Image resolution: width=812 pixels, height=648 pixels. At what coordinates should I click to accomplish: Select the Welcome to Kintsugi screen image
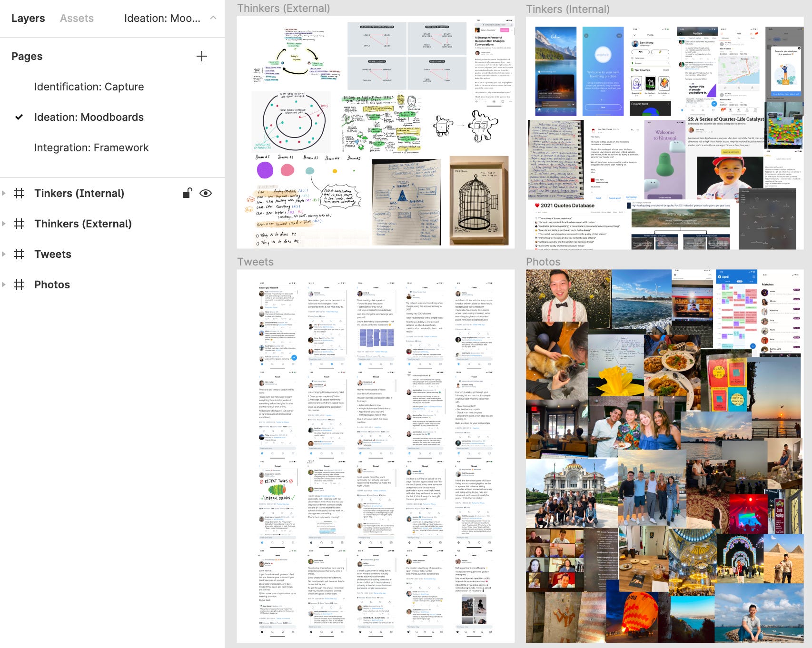664,159
